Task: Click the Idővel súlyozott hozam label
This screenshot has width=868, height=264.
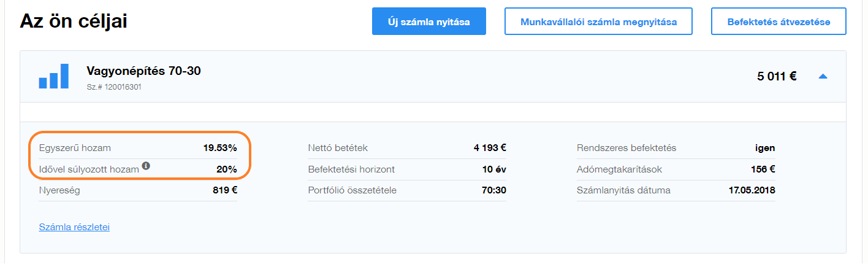Action: point(89,169)
